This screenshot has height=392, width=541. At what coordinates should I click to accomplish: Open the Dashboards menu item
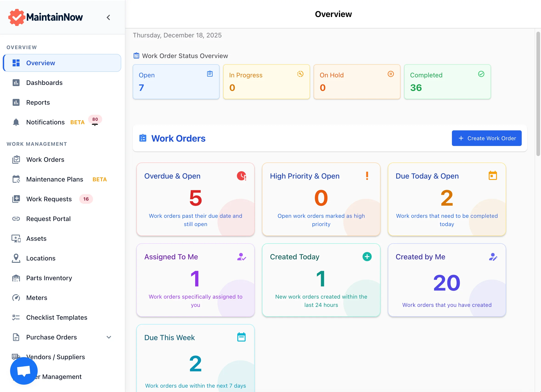(44, 83)
